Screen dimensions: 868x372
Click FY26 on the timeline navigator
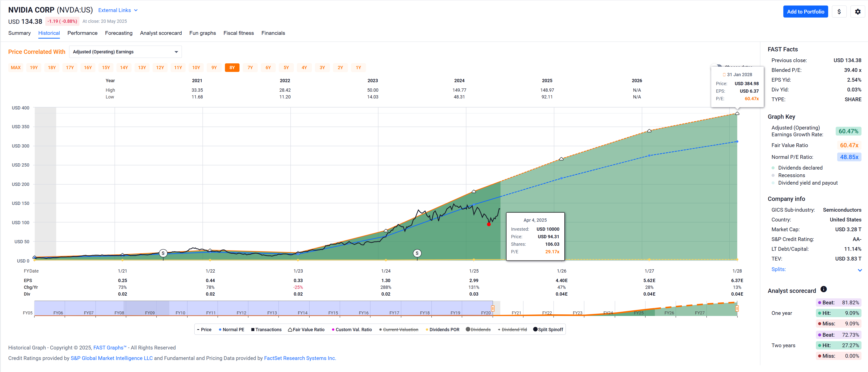[669, 313]
